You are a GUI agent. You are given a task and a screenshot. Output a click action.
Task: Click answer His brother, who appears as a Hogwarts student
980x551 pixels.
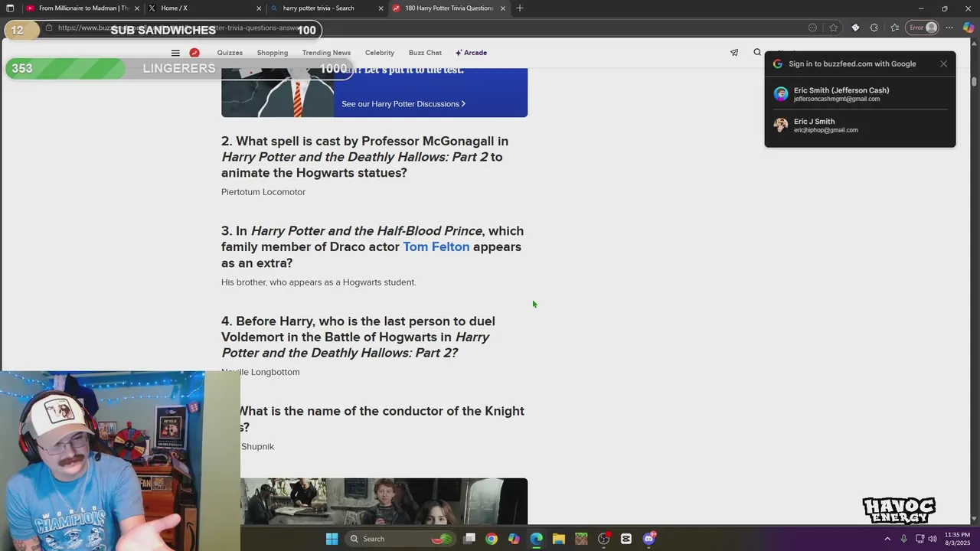pos(318,282)
